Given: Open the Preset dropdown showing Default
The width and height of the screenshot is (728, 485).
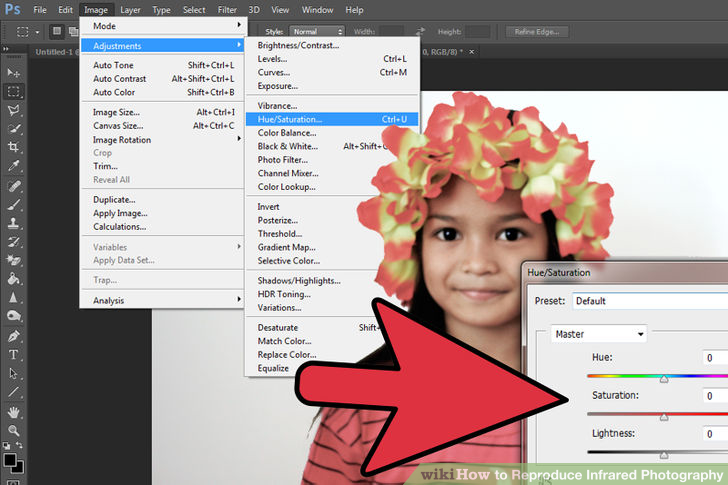Looking at the screenshot, I should (x=650, y=301).
